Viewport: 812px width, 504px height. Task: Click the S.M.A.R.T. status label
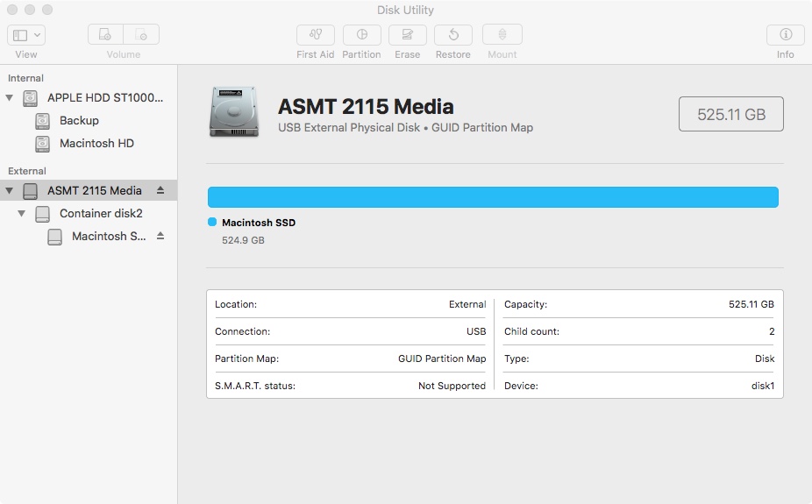[x=255, y=386]
